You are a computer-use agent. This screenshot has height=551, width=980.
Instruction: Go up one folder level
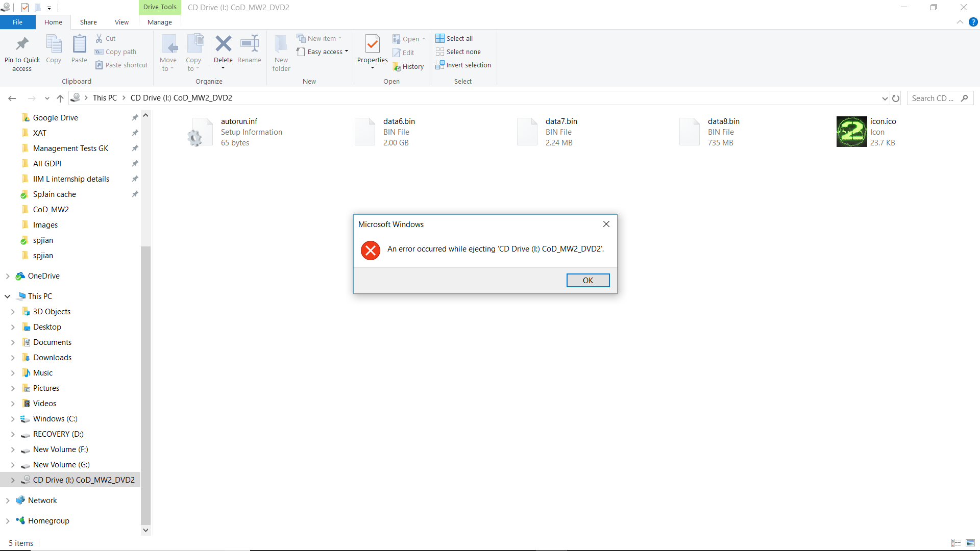tap(60, 98)
